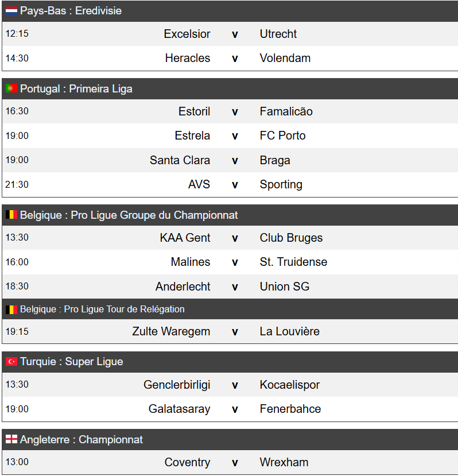Open the Anderlecht v Union SG match

(x=235, y=287)
